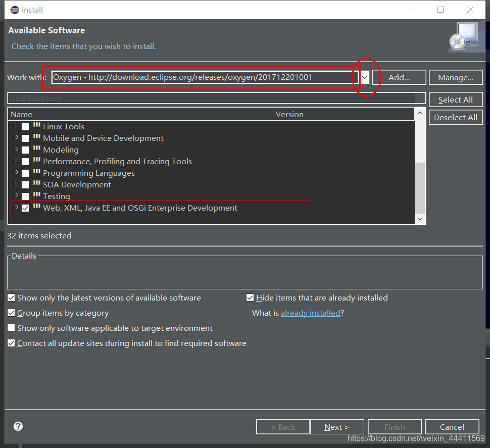Click the list scroll down arrow

(x=420, y=219)
